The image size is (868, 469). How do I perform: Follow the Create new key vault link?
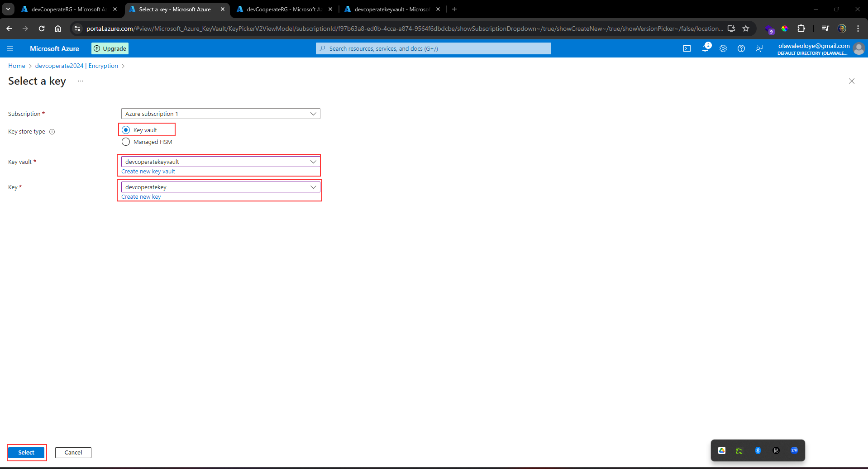click(x=148, y=172)
